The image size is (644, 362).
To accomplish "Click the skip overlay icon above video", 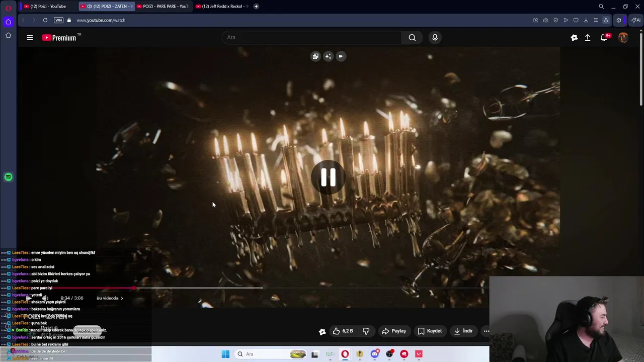I will point(341,56).
